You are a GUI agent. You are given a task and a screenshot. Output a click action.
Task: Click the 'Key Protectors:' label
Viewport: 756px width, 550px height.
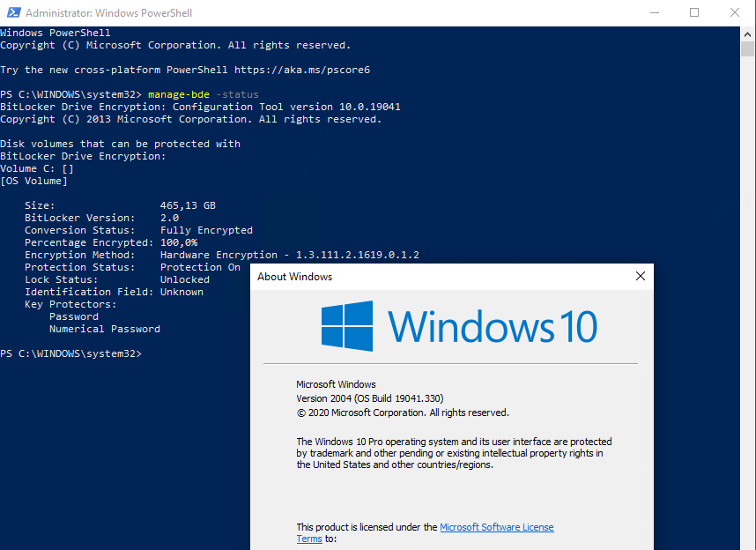[x=70, y=304]
